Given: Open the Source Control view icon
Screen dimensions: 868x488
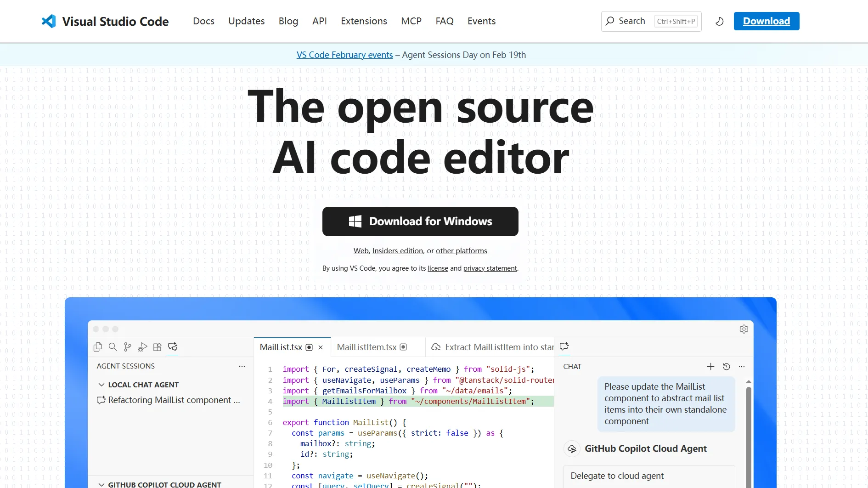Looking at the screenshot, I should tap(128, 347).
